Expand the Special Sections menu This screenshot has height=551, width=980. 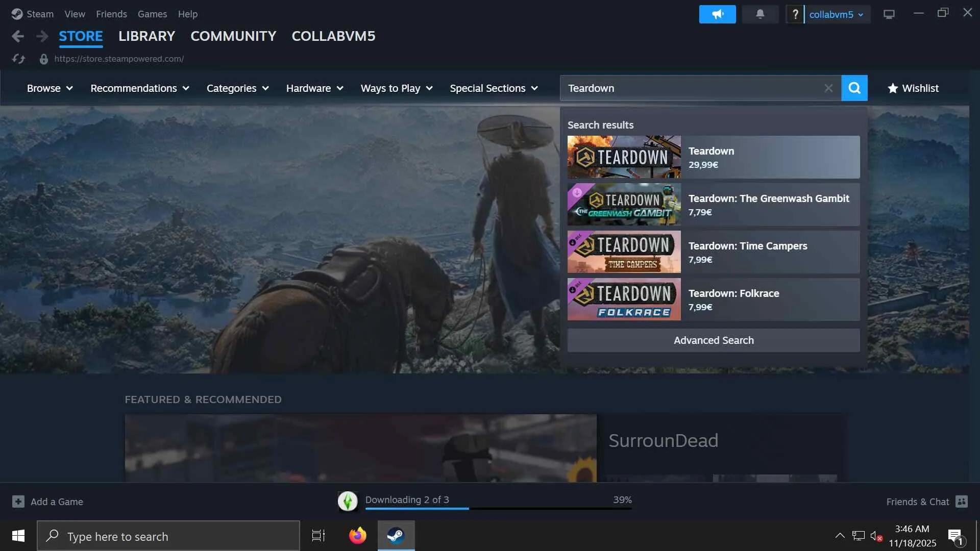[493, 88]
